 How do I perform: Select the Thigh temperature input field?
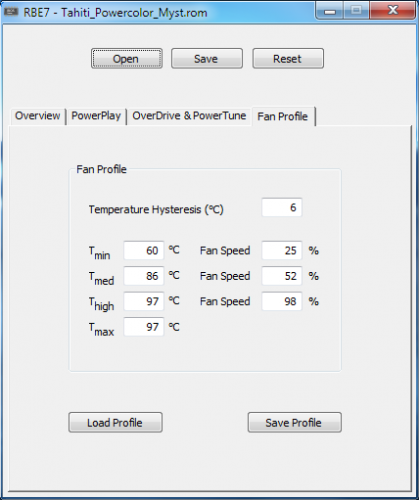tap(144, 301)
